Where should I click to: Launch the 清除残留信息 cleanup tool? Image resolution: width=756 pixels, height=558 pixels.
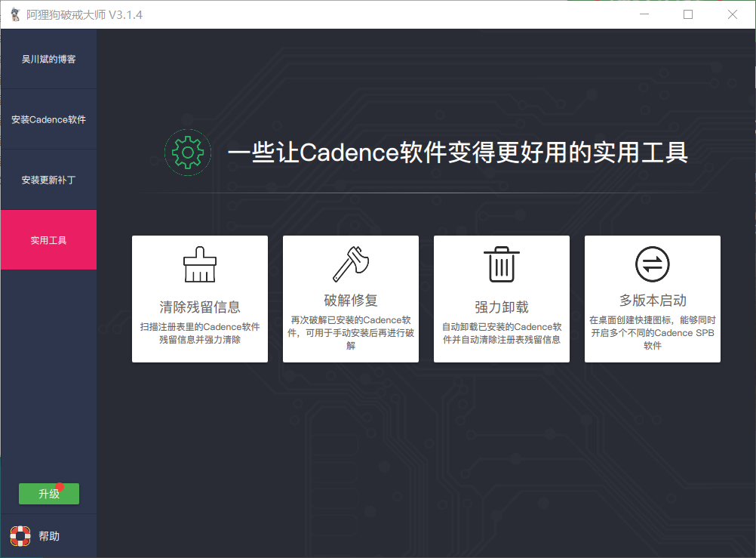click(x=199, y=298)
